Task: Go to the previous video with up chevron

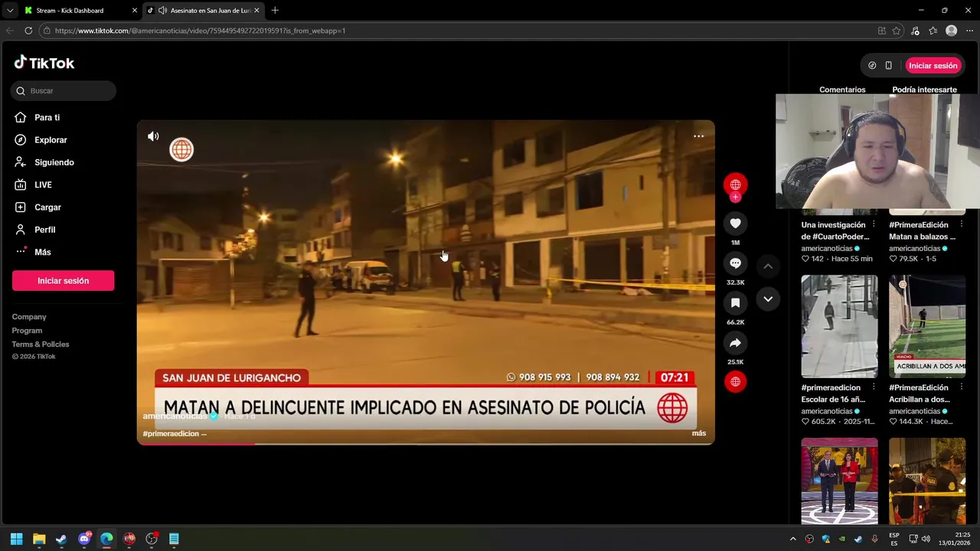Action: tap(768, 266)
